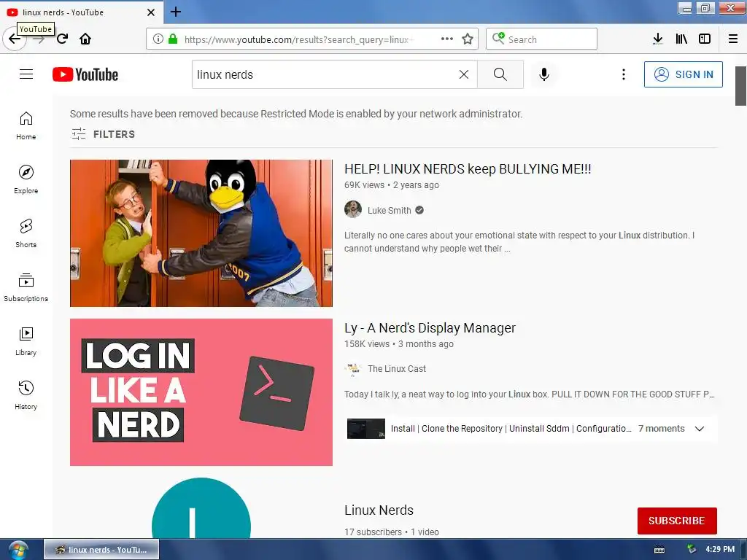
Task: Click the browser forward arrow
Action: [x=39, y=39]
